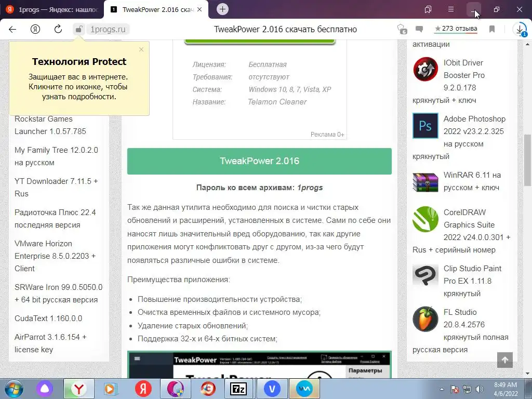The width and height of the screenshot is (532, 399).
Task: Open the Adobe Photoshop Ps icon
Action: point(425,126)
